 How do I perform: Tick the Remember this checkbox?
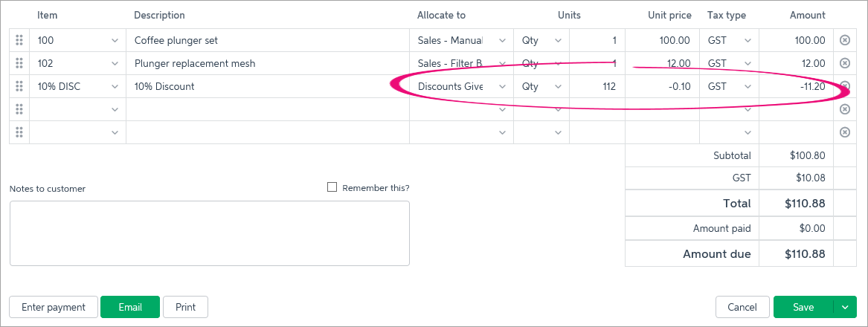pyautogui.click(x=332, y=187)
